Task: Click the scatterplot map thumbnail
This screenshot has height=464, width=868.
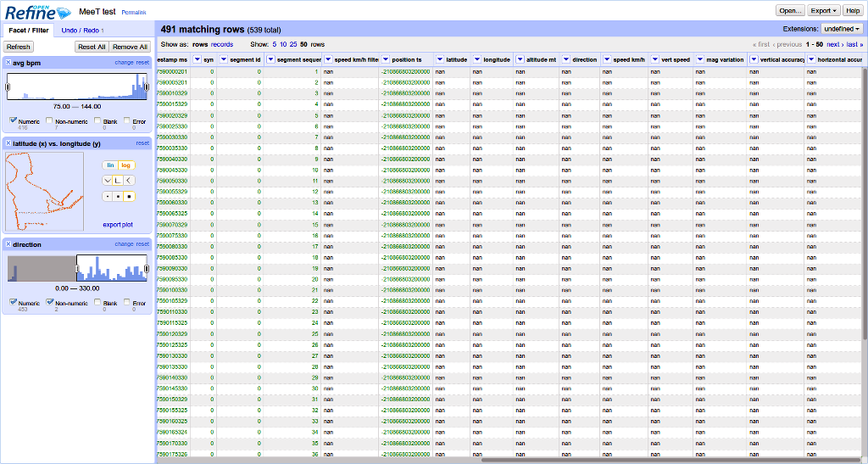Action: [45, 191]
